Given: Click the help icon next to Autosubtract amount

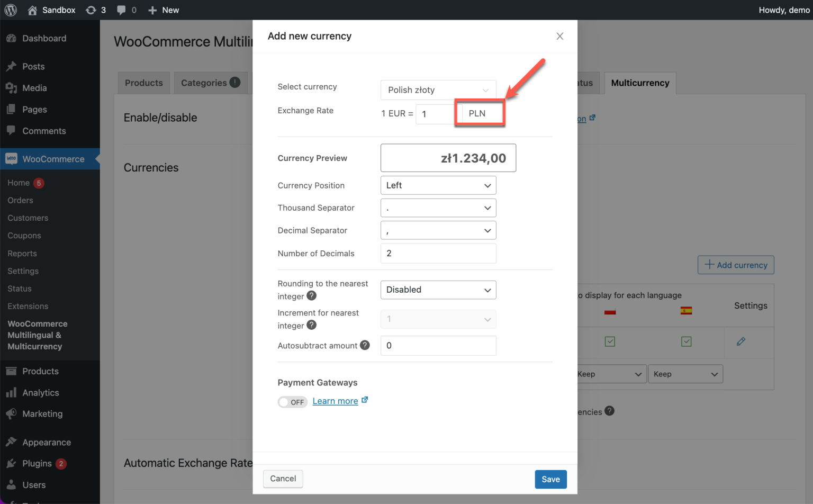Looking at the screenshot, I should click(365, 345).
